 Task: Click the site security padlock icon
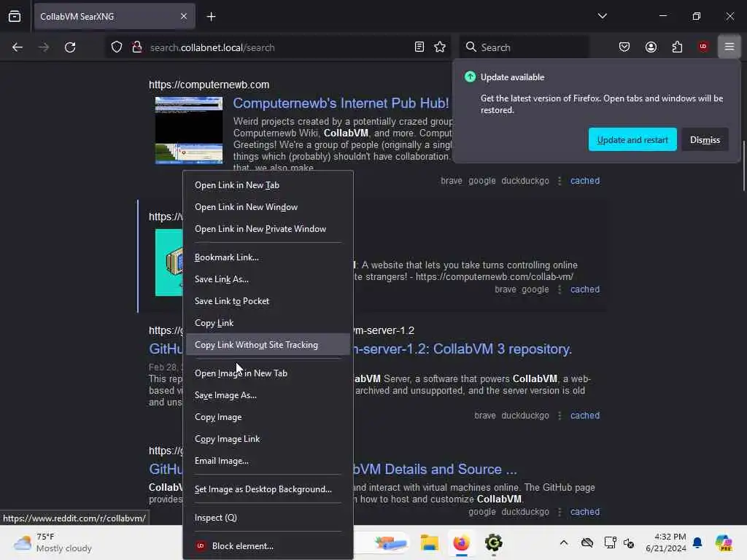(x=137, y=47)
